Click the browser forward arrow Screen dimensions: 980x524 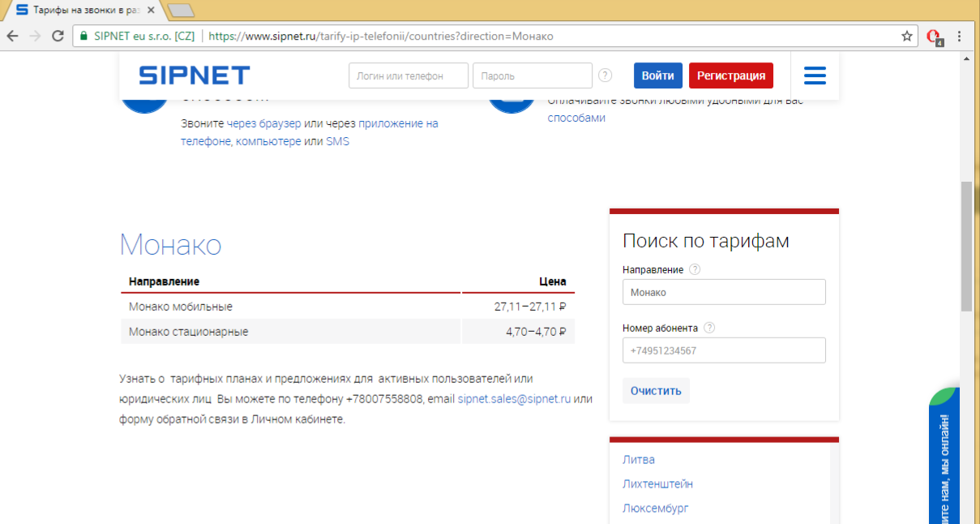35,36
